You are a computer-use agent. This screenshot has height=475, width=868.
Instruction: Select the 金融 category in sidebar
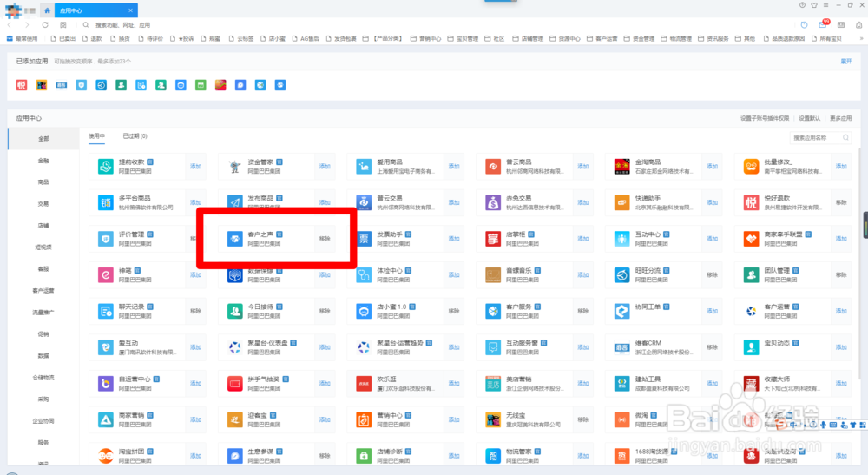pos(43,161)
